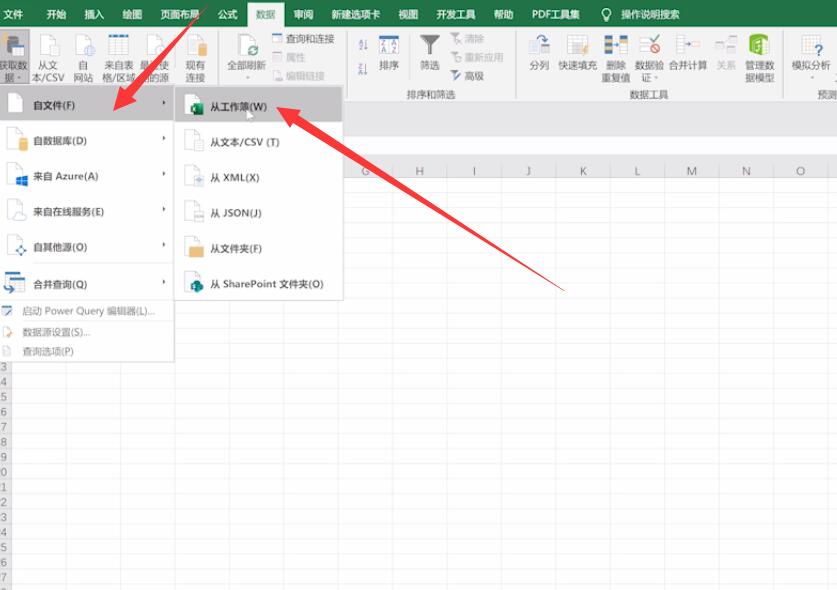Click the Text to Columns (分列) icon
The height and width of the screenshot is (590, 837).
pyautogui.click(x=539, y=52)
